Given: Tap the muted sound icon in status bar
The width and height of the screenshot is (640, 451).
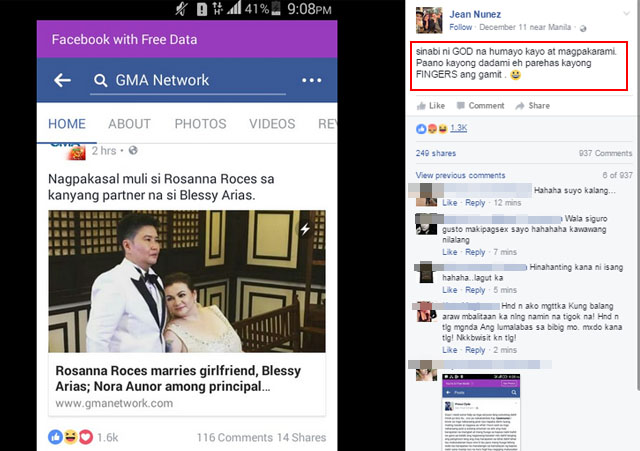Looking at the screenshot, I should tap(182, 9).
